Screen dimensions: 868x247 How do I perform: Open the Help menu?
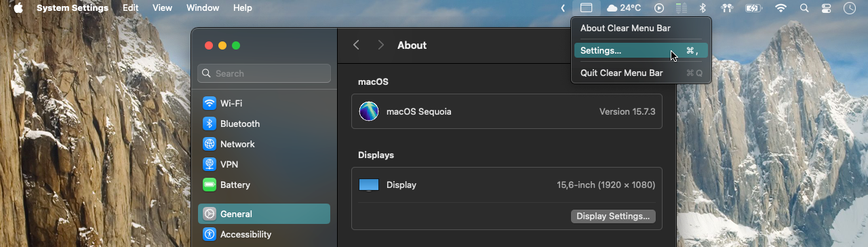coord(242,8)
